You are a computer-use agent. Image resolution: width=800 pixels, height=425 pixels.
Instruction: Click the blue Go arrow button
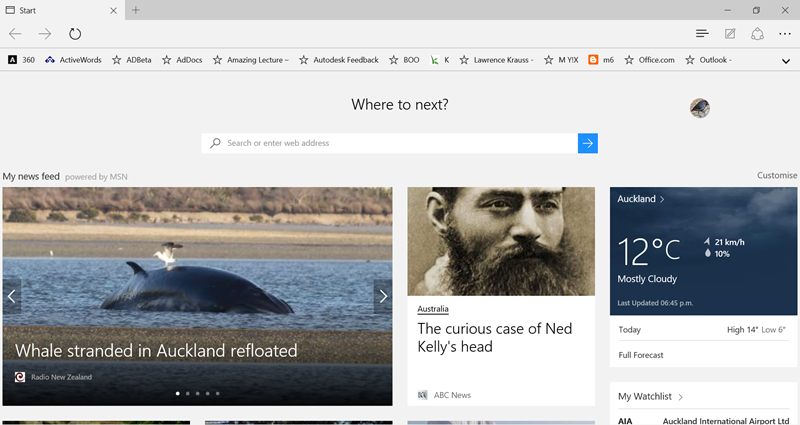[588, 143]
